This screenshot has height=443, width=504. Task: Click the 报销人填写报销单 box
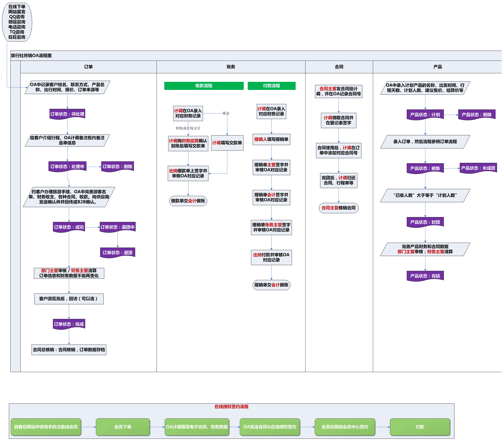coord(271,139)
